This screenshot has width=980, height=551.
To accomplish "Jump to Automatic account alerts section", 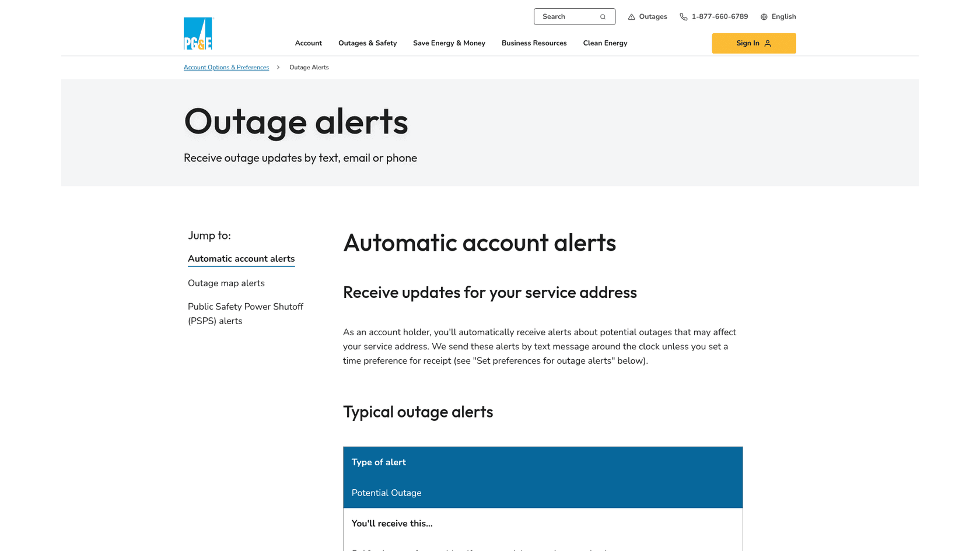I will click(x=241, y=259).
